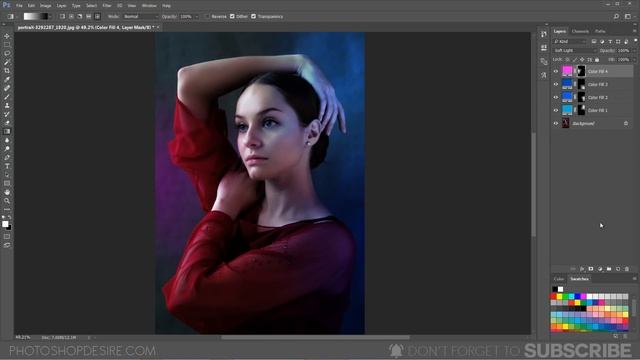Open the gradient preset picker arrow
The height and width of the screenshot is (360, 640).
[50, 16]
